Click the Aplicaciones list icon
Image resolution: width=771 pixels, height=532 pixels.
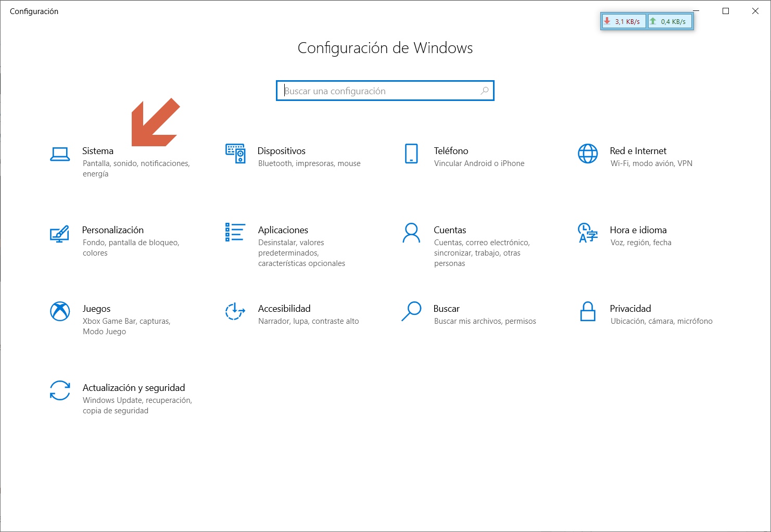coord(235,232)
